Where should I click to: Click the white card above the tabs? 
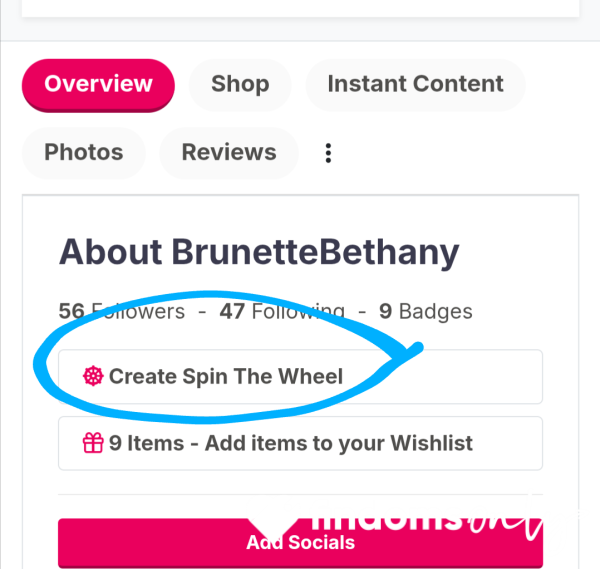click(x=300, y=8)
